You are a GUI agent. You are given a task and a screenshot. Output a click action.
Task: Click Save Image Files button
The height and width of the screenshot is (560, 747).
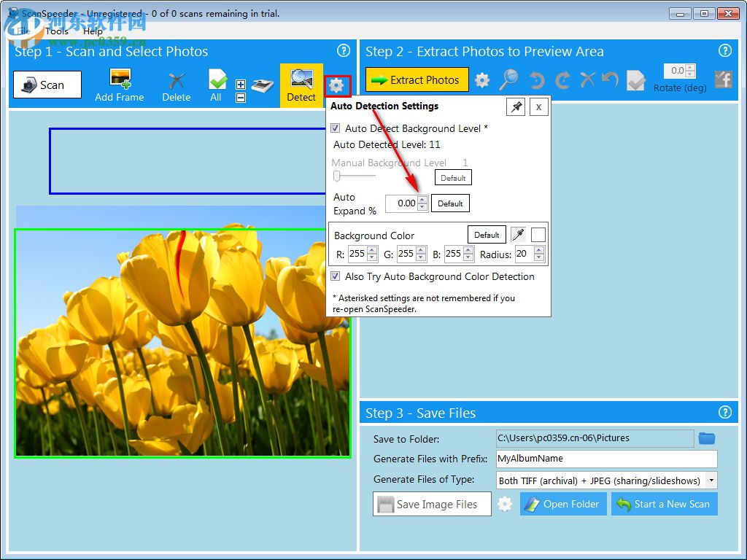[432, 504]
